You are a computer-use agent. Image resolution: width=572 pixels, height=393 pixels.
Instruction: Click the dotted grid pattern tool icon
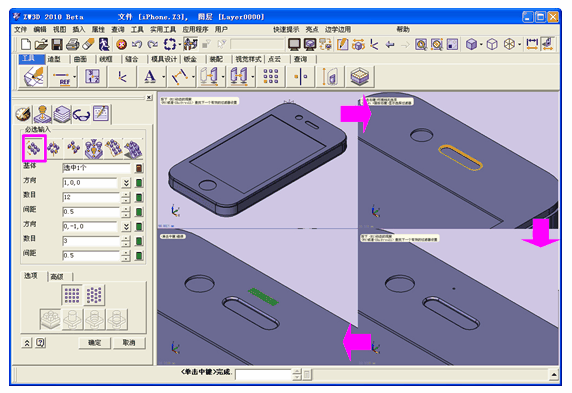pos(270,77)
